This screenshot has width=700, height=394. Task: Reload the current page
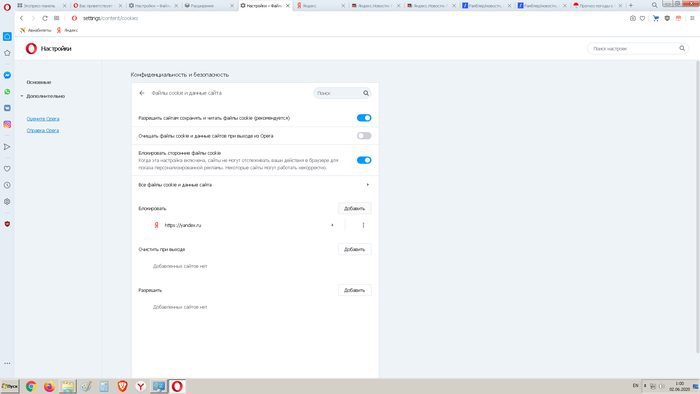[x=45, y=18]
